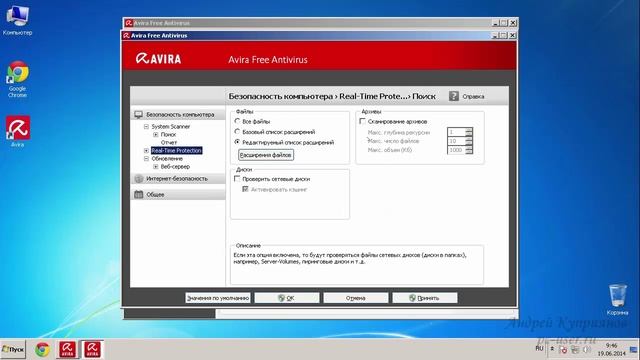Click the Макс. глубина рекурсии spinner arrows
640x360 pixels.
[469, 132]
